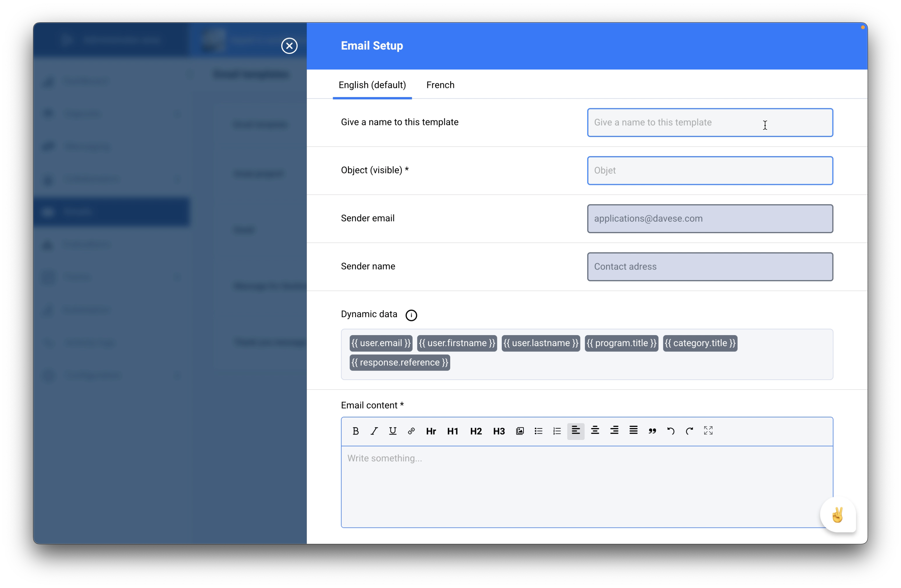Screen dimensions: 901x588
Task: Click the Objet input field
Action: click(x=709, y=171)
